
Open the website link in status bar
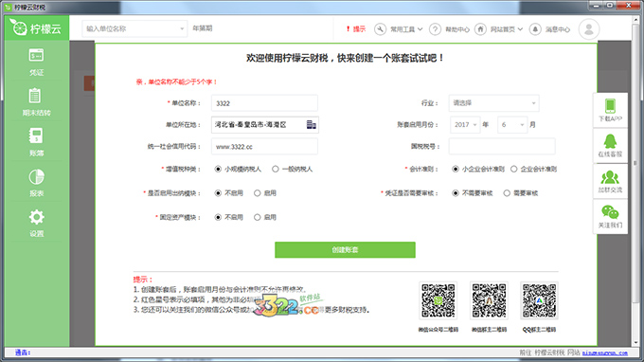[604, 353]
